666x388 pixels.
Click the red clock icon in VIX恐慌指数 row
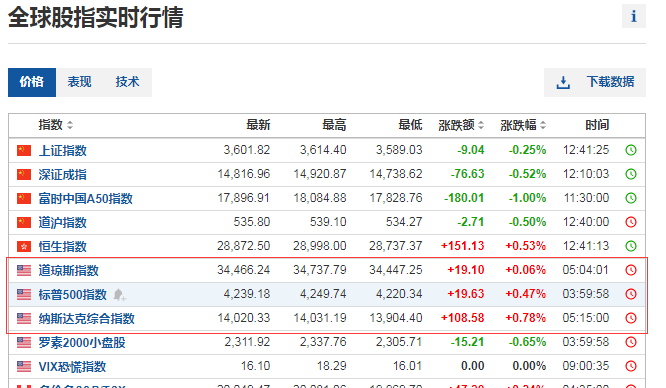pyautogui.click(x=631, y=366)
